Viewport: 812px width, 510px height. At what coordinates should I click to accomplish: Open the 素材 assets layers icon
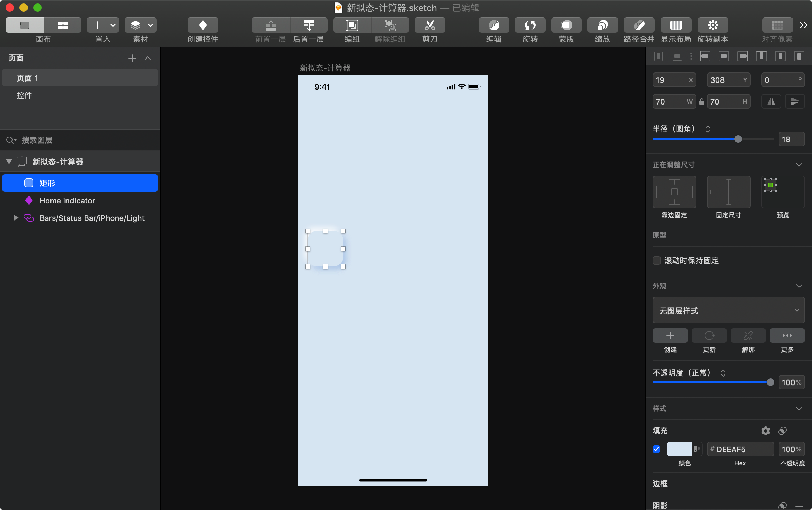coord(135,25)
